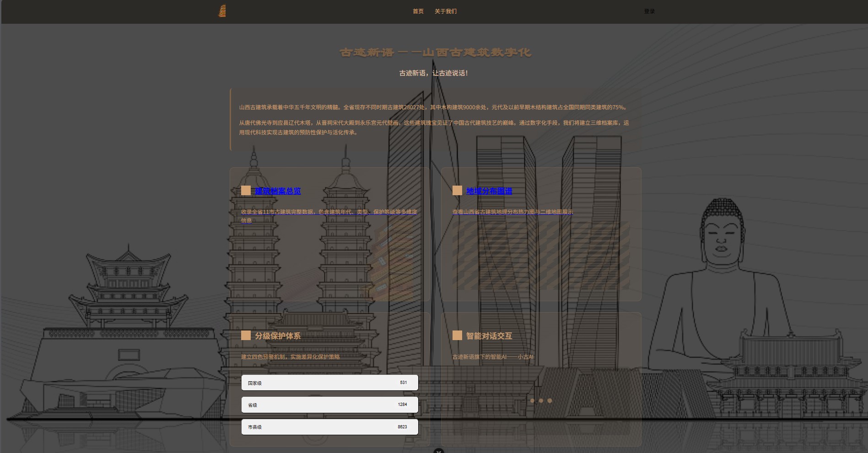Click the three-dot loading indicator in AI card

tap(541, 401)
